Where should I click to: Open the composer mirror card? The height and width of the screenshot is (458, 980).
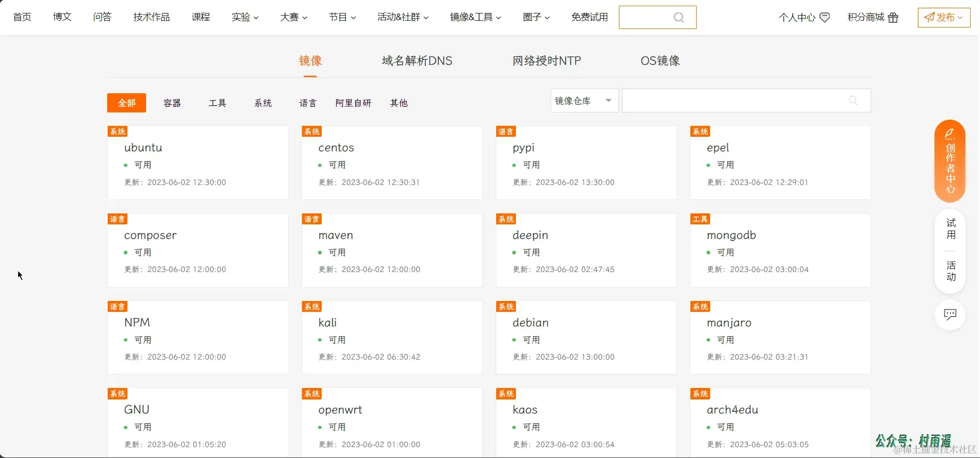197,250
